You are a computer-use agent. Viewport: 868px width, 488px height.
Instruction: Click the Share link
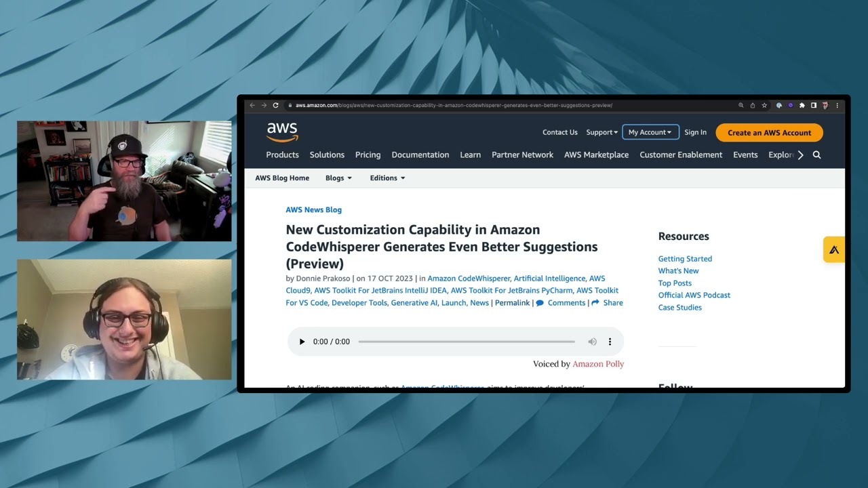(x=613, y=303)
